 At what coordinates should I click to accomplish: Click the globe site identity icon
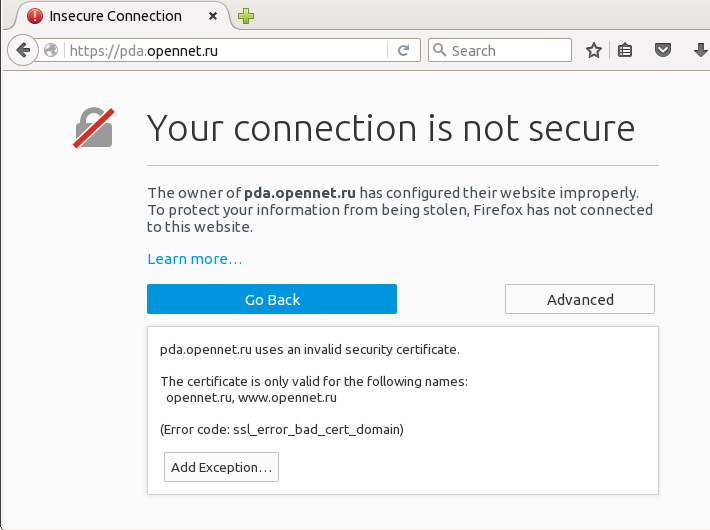click(x=52, y=50)
